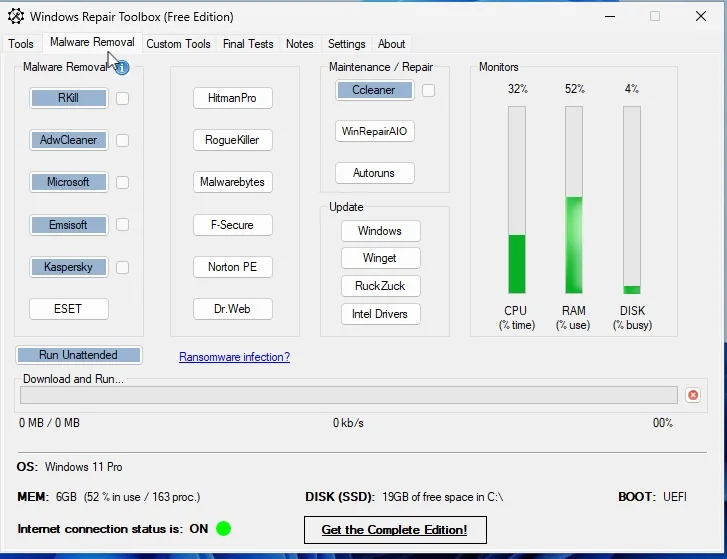The height and width of the screenshot is (559, 727).
Task: Enable the Microsoft checkbox
Action: [x=122, y=183]
